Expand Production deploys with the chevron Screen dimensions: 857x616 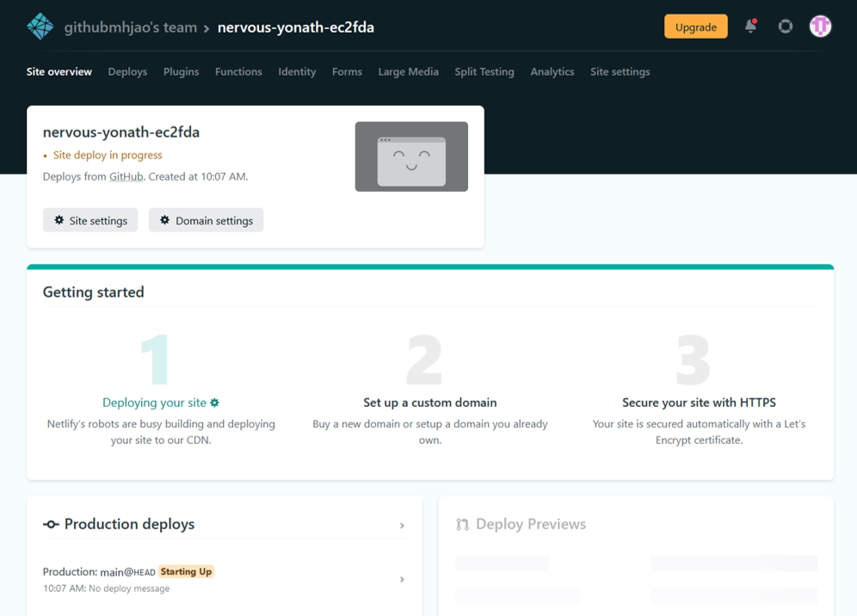click(402, 526)
